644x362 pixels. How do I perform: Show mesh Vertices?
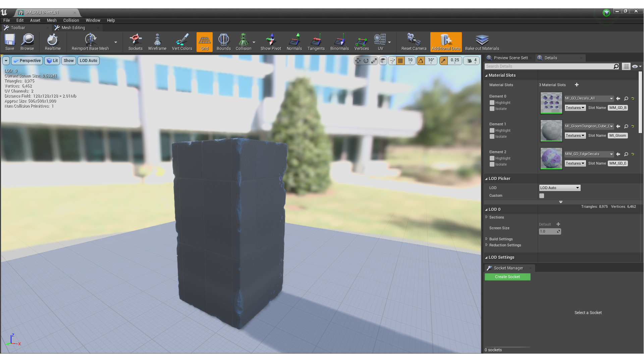click(362, 42)
